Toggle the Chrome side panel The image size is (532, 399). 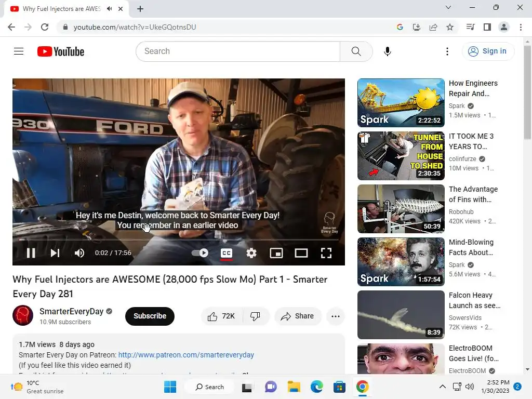487,27
